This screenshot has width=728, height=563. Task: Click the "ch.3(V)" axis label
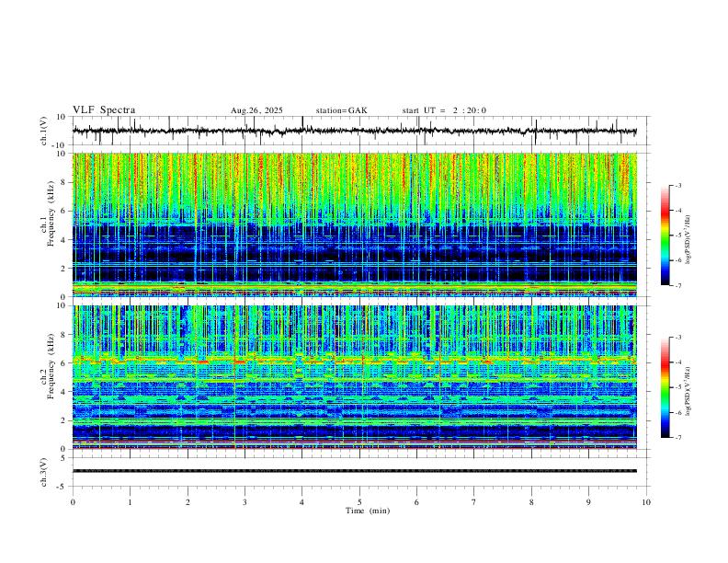43,472
